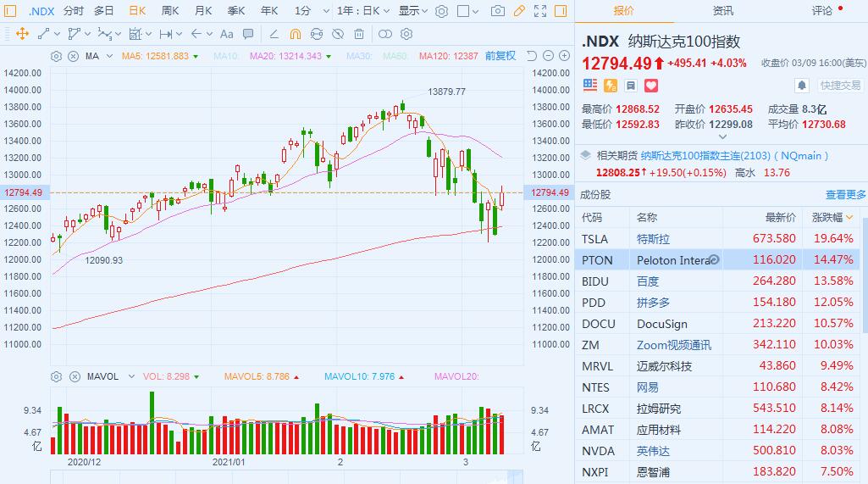Add a comment bubble annotation

248,35
